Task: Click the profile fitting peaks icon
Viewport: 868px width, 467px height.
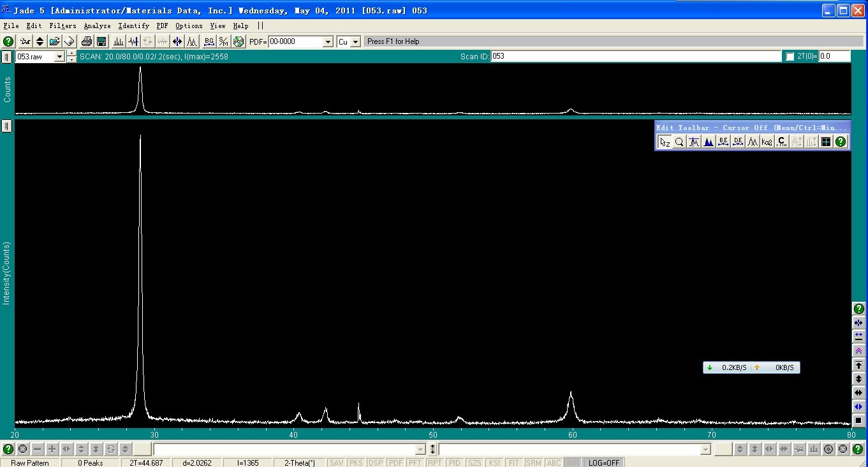Action: tap(192, 41)
